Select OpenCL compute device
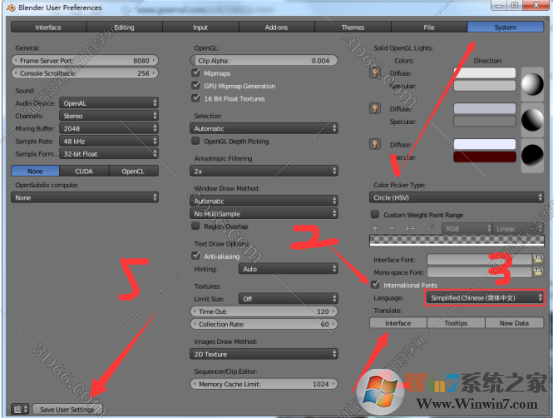Viewport: 554px width, 418px height. (x=134, y=171)
